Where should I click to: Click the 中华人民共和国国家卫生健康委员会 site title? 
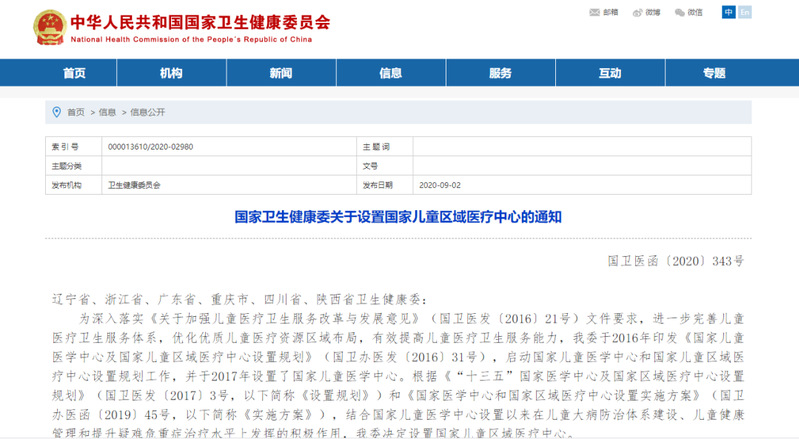coord(199,20)
